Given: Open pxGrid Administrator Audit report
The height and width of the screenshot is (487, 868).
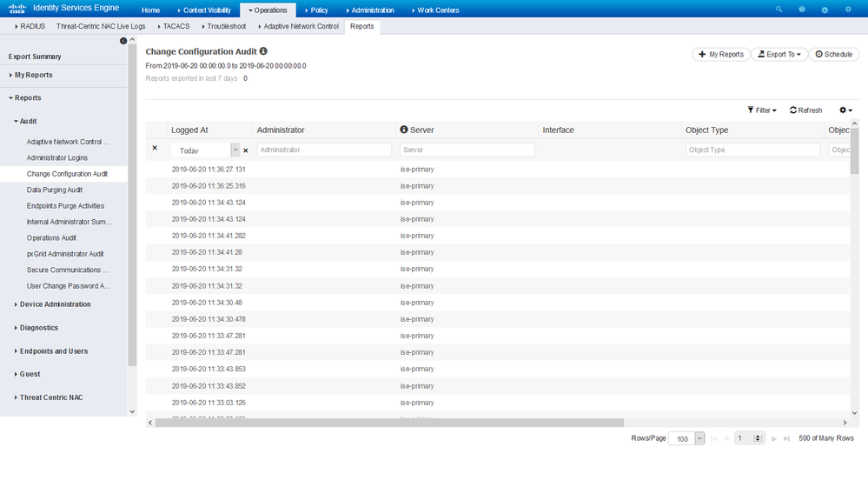Looking at the screenshot, I should click(x=65, y=254).
